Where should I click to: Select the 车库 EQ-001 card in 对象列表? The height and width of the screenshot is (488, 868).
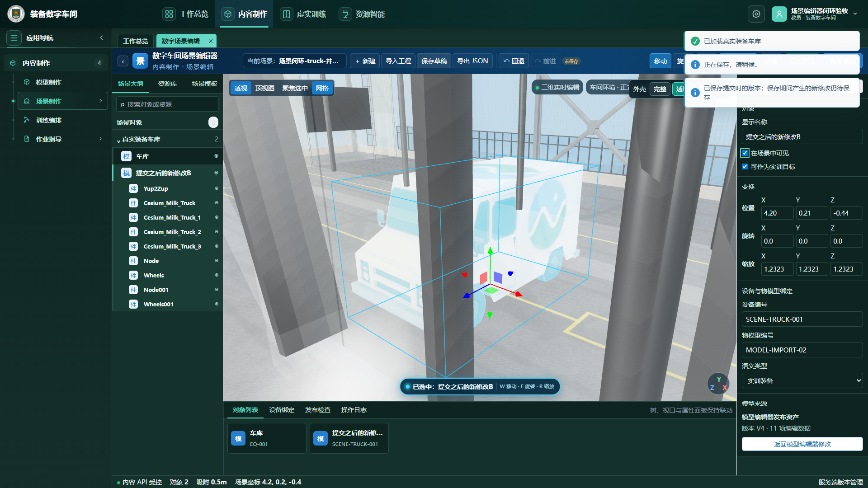tap(267, 438)
